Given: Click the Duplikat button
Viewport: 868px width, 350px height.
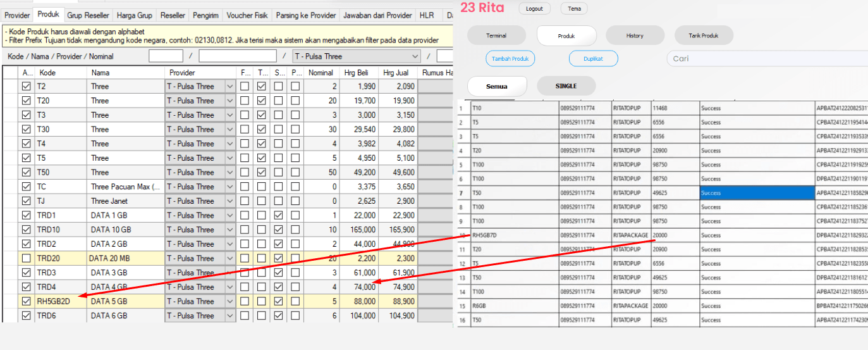Looking at the screenshot, I should [593, 59].
